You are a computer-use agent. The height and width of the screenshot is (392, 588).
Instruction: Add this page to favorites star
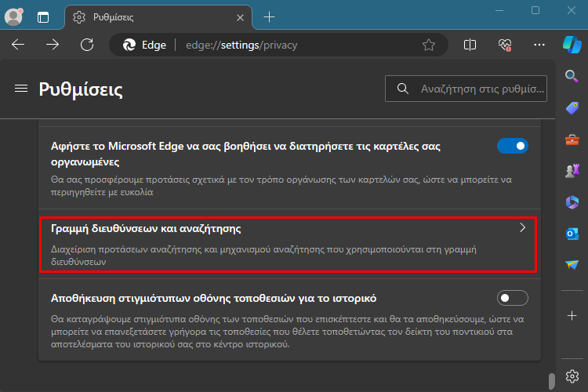click(429, 45)
